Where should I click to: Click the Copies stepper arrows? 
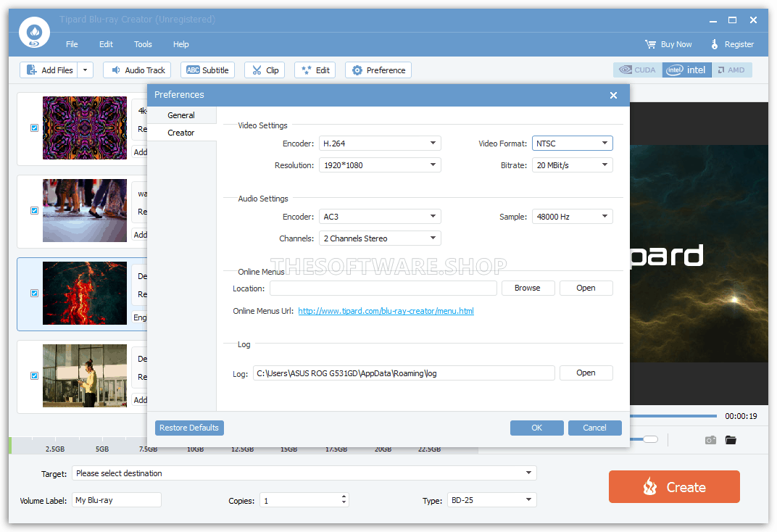[344, 500]
